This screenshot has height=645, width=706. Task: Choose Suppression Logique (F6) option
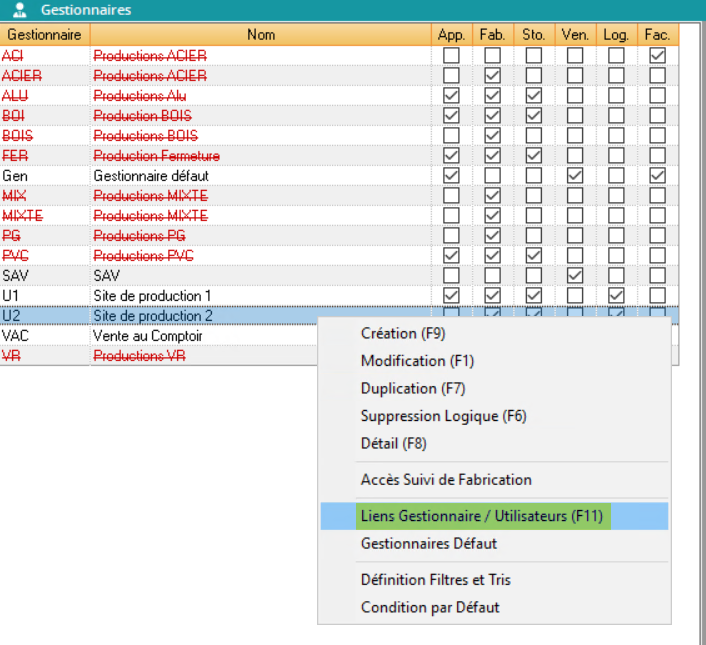(x=443, y=416)
